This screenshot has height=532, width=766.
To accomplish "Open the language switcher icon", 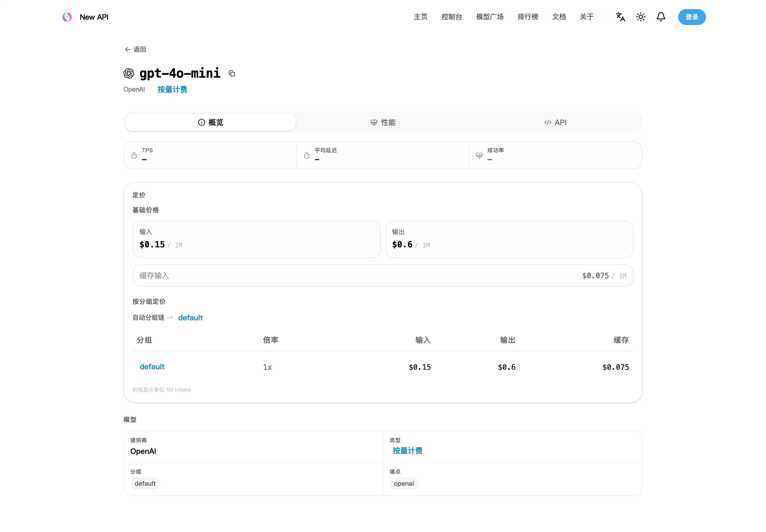I will coord(620,17).
